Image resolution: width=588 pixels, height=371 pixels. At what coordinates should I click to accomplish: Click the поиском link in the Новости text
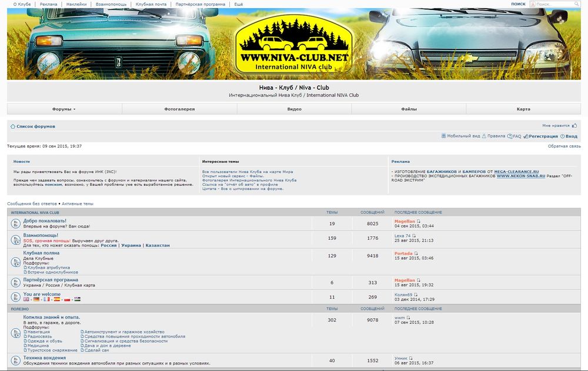coord(54,185)
